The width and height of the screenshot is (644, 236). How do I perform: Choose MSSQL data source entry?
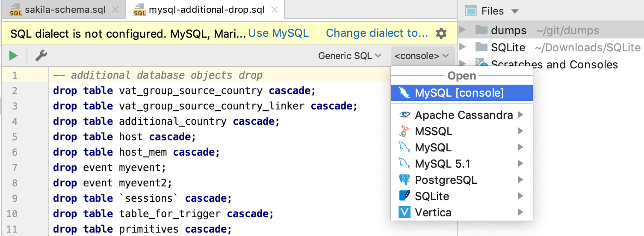[462, 131]
